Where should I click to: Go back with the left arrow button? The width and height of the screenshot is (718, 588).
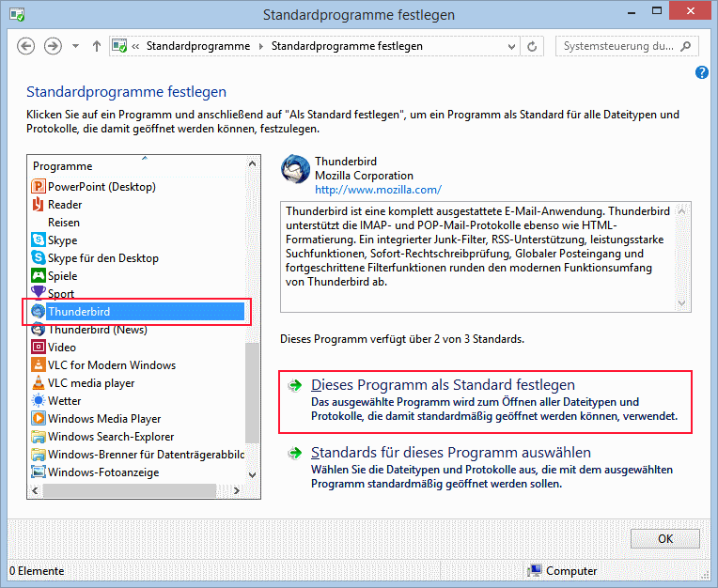pos(25,46)
